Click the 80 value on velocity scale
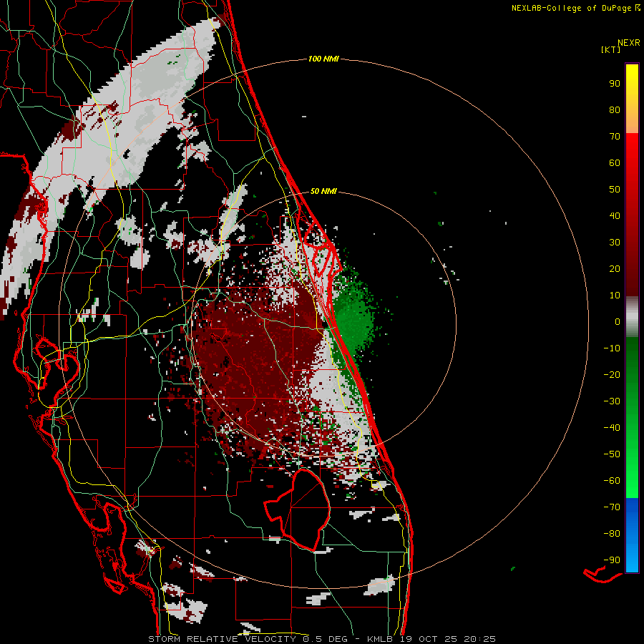Image resolution: width=644 pixels, height=644 pixels. point(615,110)
